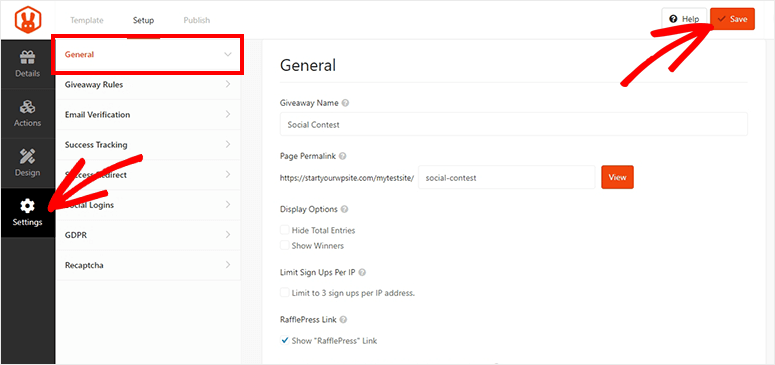This screenshot has width=775, height=365.
Task: Switch to the Setup tab
Action: [x=143, y=20]
